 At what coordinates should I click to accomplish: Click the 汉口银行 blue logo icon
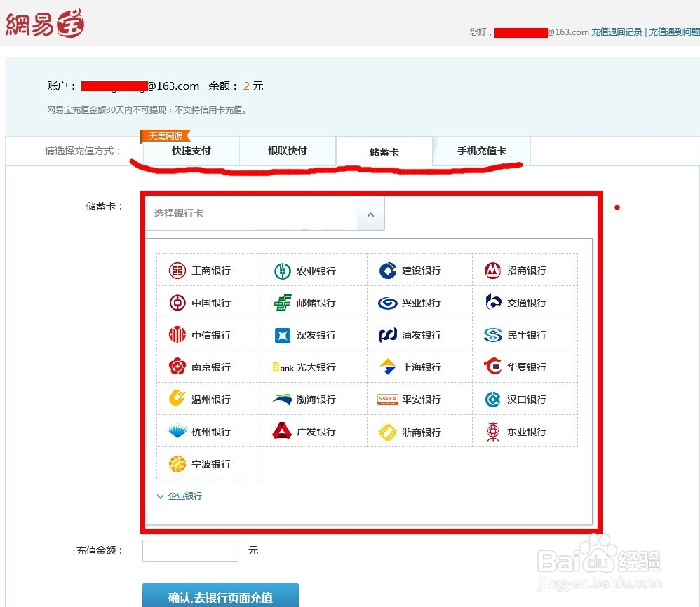point(493,400)
